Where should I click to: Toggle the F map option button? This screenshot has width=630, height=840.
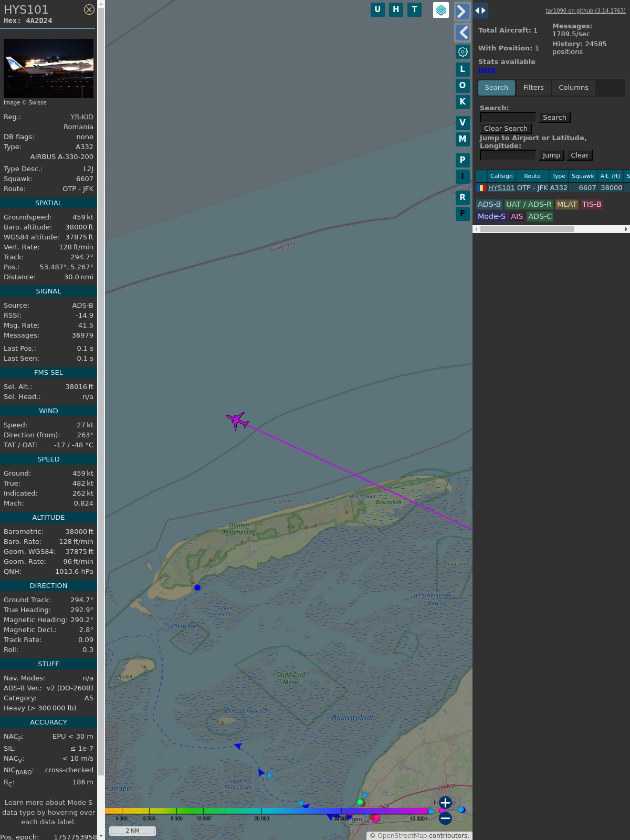(x=463, y=214)
